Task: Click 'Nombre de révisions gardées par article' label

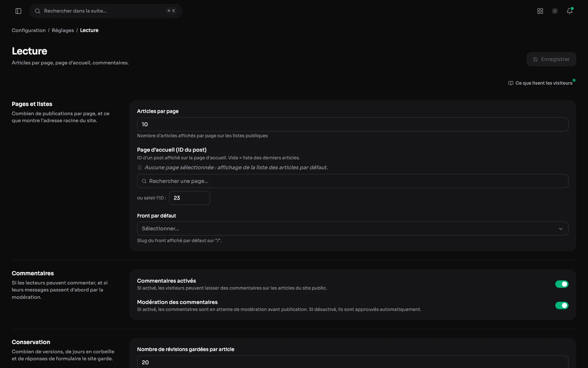Action: [x=186, y=349]
